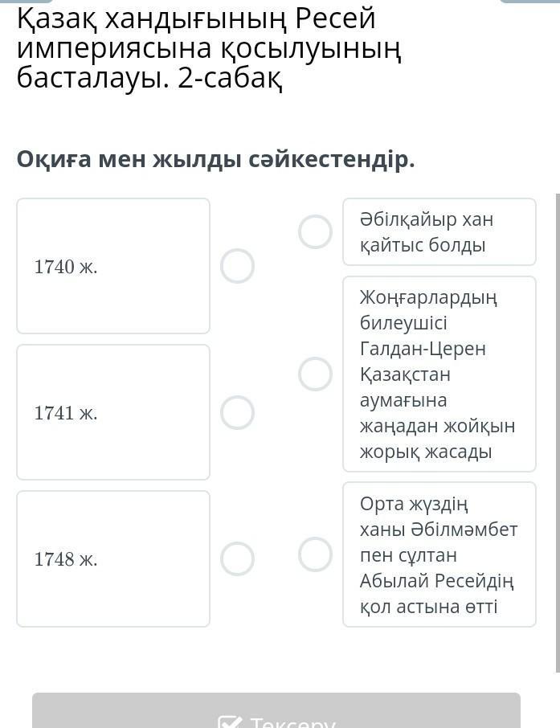Select the 1740 ж. year card
560x728 pixels.
tap(113, 266)
